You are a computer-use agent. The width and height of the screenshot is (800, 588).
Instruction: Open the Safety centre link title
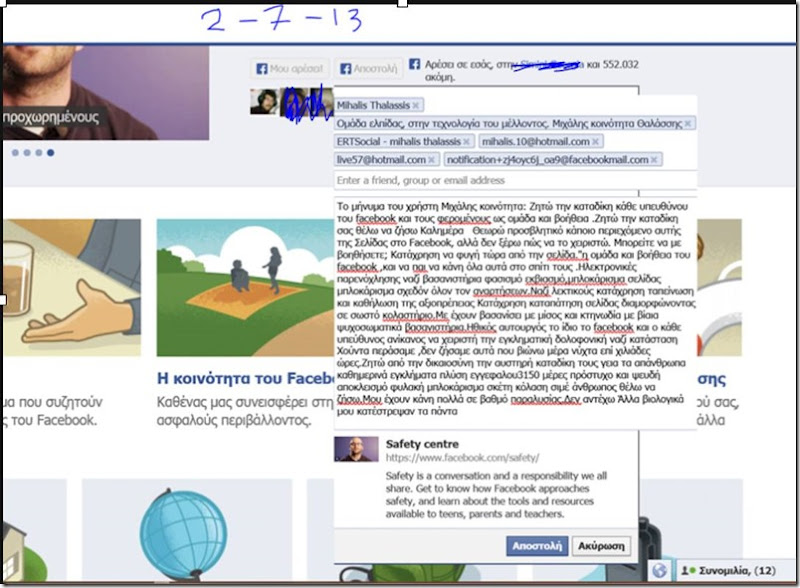(x=422, y=444)
